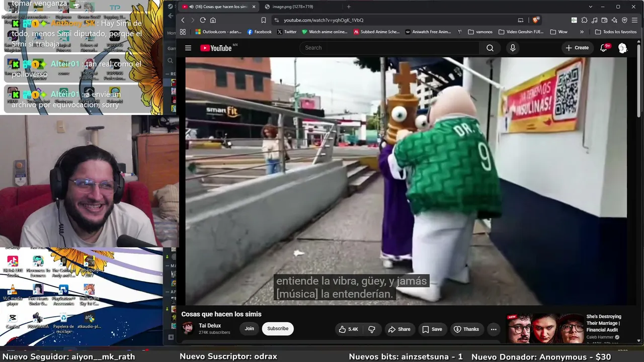
Task: Open the apps grid in bookmarks bar
Action: coord(183,32)
